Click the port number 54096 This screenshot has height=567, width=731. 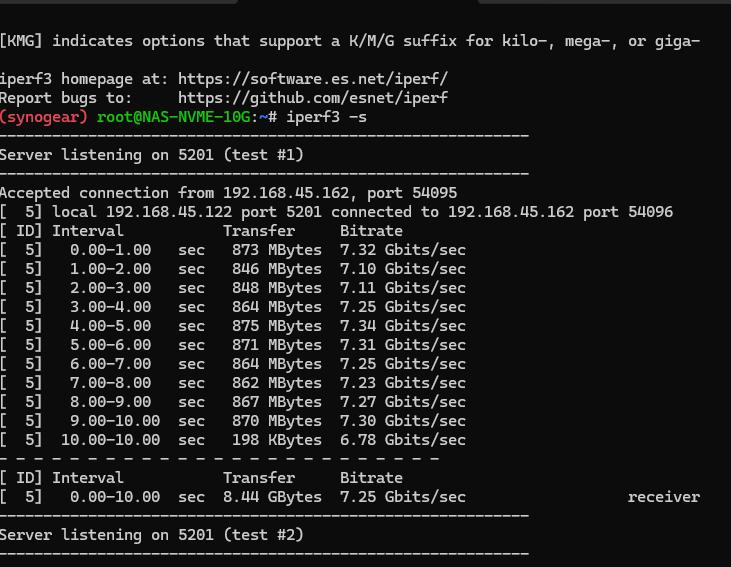[650, 212]
